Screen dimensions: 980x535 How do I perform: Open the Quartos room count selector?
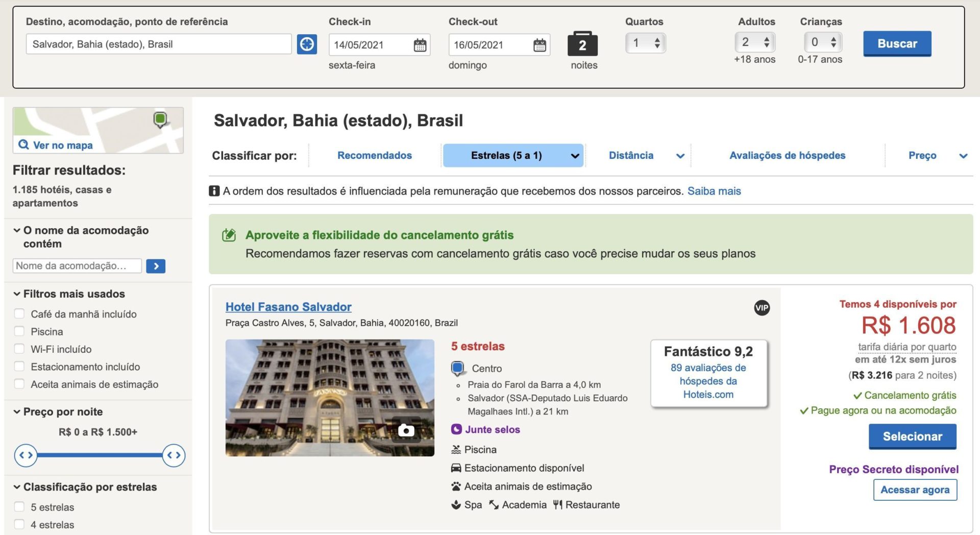tap(646, 43)
